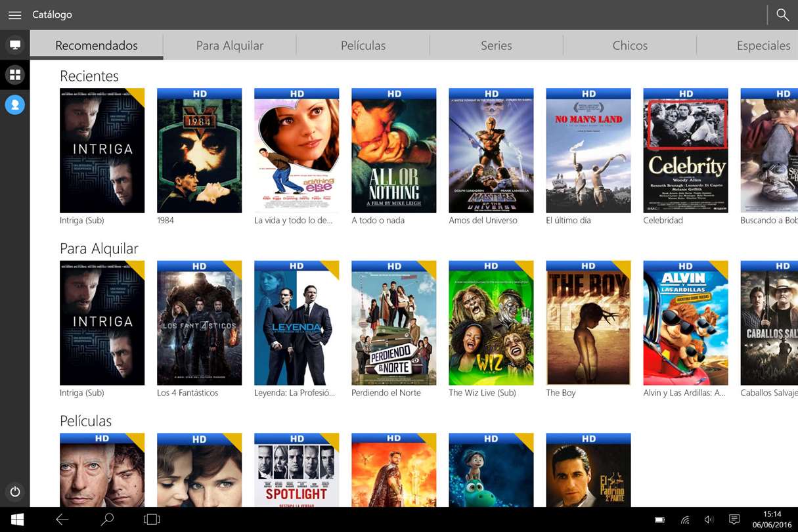Screen dimensions: 798x532
Task: Open the Windows Start button
Action: 17,520
